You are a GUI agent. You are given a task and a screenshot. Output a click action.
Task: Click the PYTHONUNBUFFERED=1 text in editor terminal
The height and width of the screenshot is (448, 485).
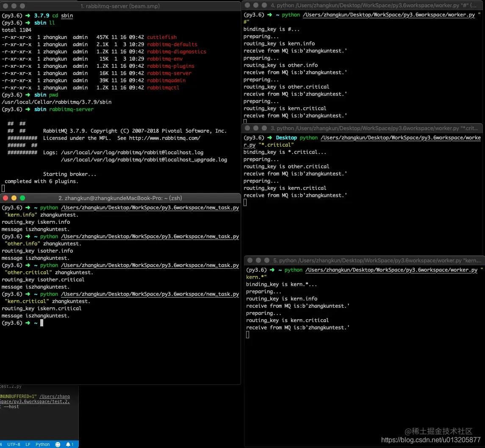18,397
